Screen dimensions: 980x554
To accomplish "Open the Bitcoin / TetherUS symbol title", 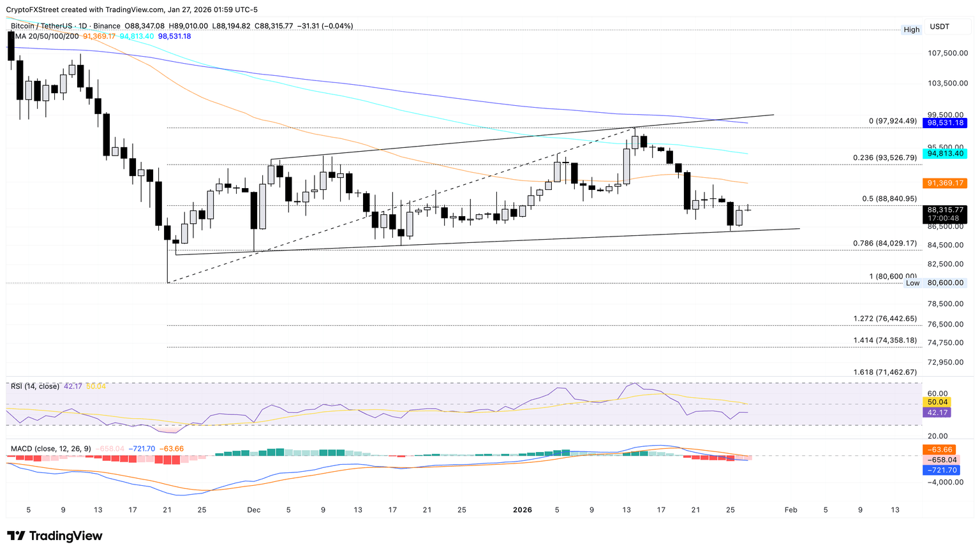I will 42,26.
